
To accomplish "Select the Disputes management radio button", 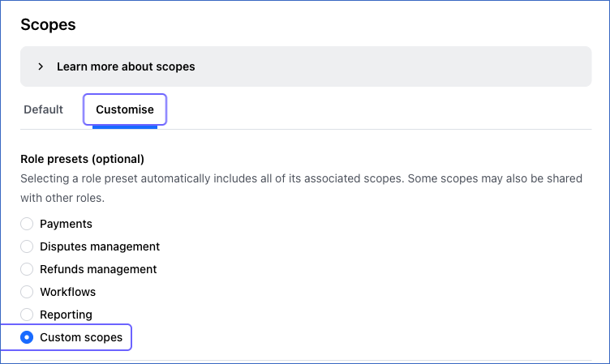I will click(27, 246).
